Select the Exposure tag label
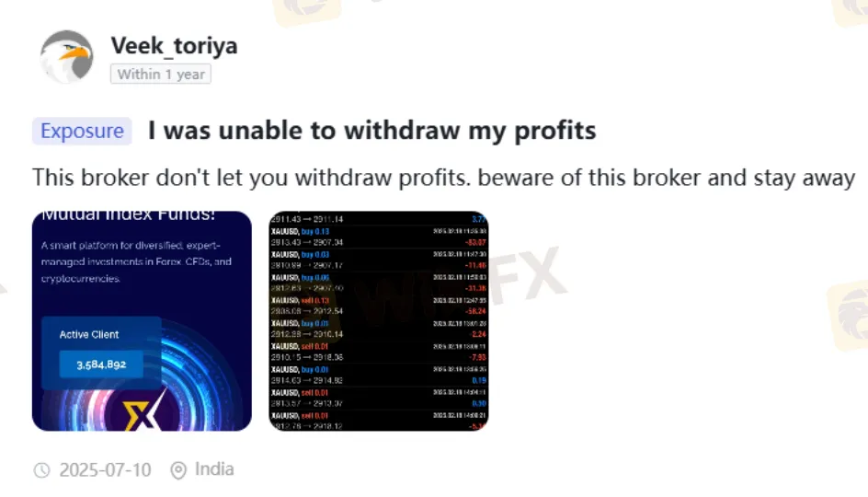Image resolution: width=868 pixels, height=497 pixels. point(82,131)
